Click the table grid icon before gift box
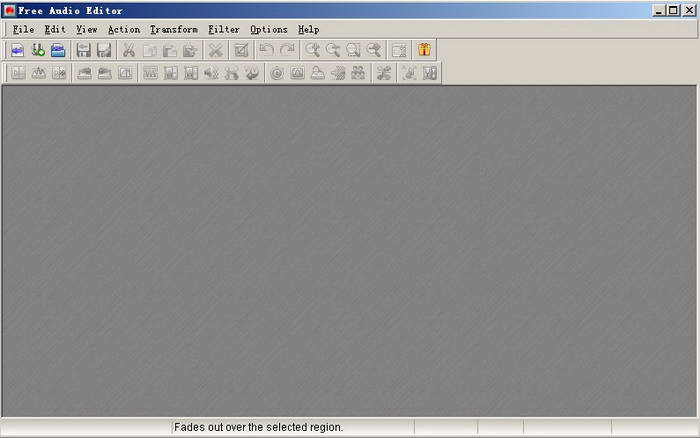Screen dimensions: 700x438 click(399, 50)
